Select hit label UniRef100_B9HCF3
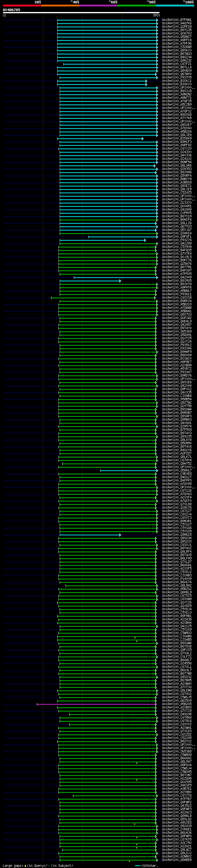 (176, 142)
